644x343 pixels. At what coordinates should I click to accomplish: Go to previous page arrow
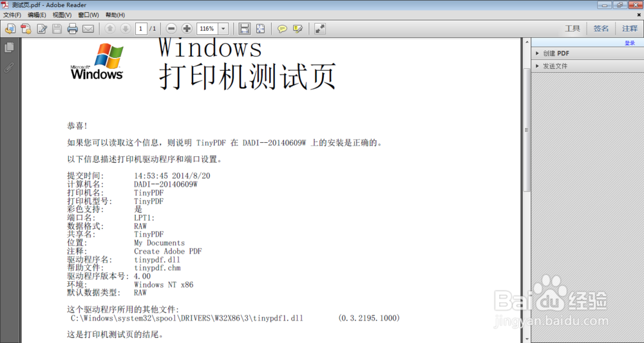coord(109,29)
